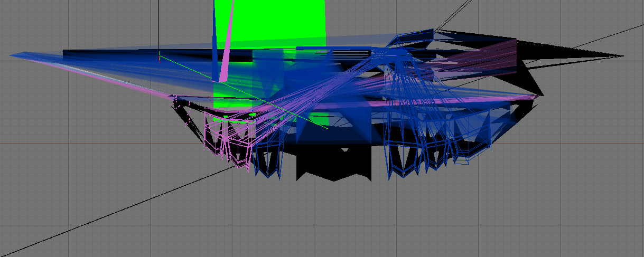Click the blue vertical strip left of pink strip
This screenshot has width=644, height=257.
click(x=215, y=37)
